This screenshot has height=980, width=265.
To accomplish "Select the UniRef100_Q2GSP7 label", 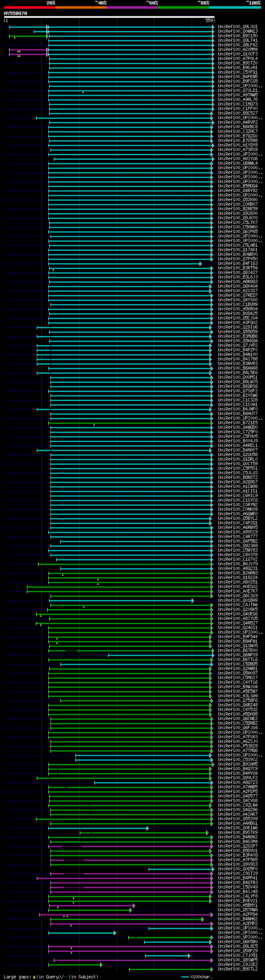I will pos(238,846).
